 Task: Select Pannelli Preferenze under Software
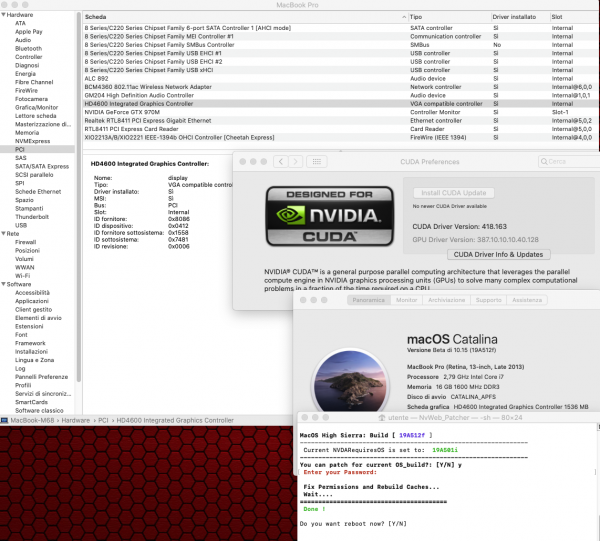coord(41,376)
